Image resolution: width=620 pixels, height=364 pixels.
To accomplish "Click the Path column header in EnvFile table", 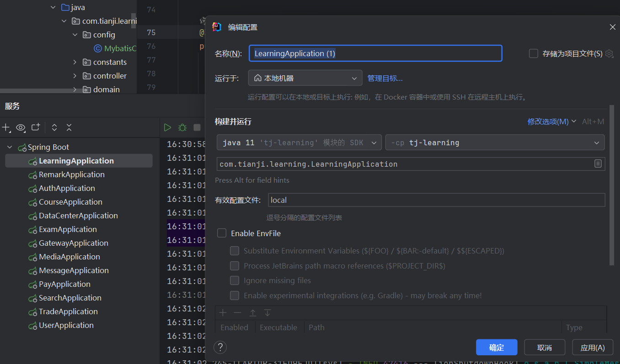I will click(316, 327).
